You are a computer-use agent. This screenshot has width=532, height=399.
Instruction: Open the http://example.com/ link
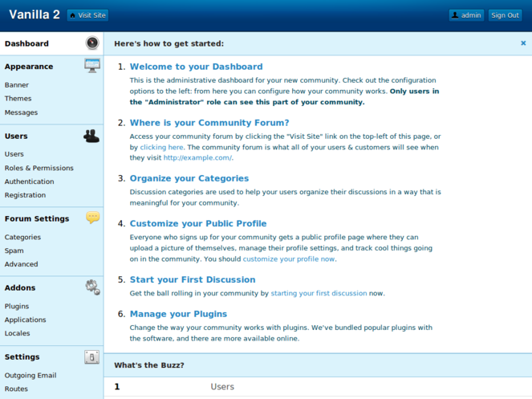coord(198,158)
